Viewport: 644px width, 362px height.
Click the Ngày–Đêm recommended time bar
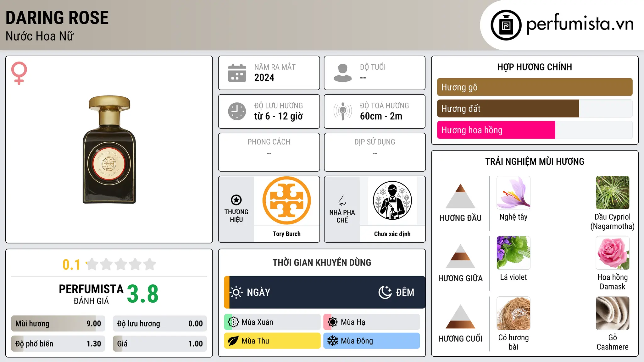pos(325,292)
